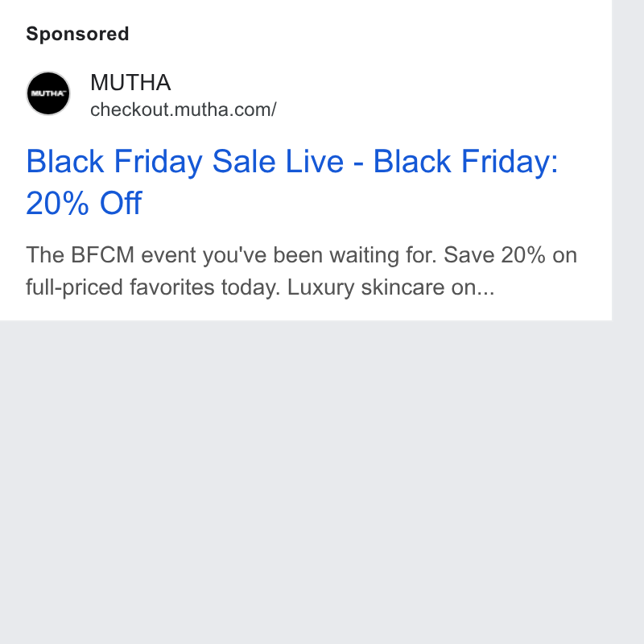
Task: Open the Black Friday Sale Live headline
Action: coord(292,182)
